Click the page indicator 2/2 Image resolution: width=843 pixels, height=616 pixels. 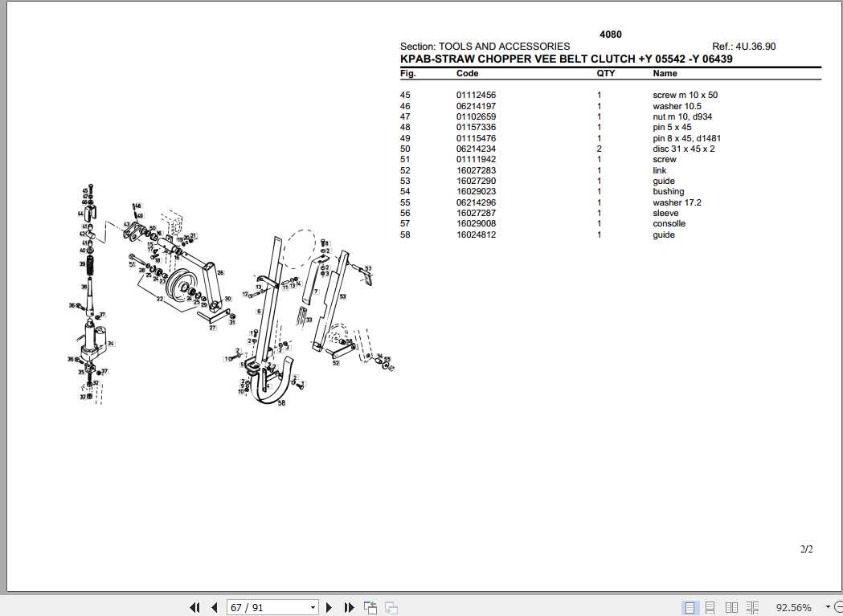[807, 549]
